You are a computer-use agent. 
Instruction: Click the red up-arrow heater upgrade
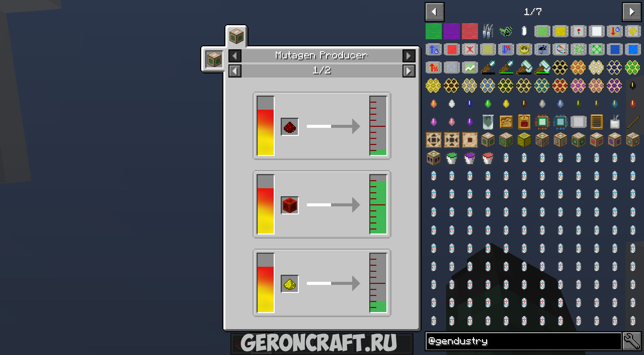[x=433, y=67]
